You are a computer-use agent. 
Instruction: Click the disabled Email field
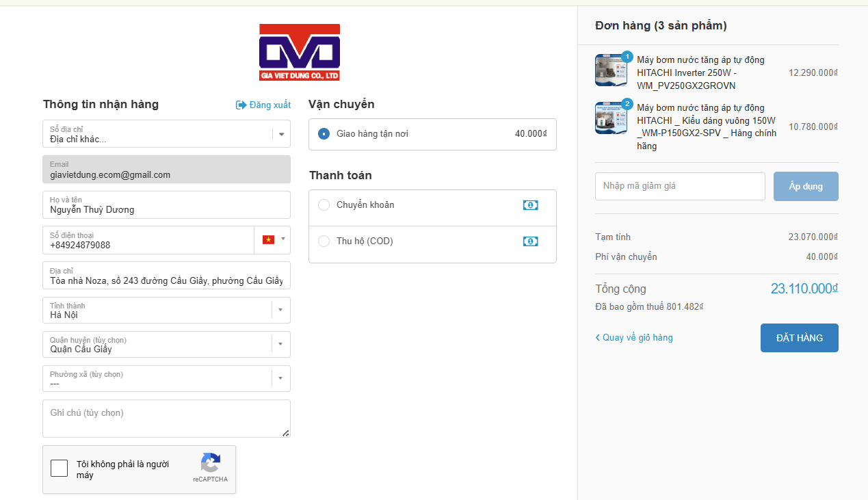click(166, 170)
